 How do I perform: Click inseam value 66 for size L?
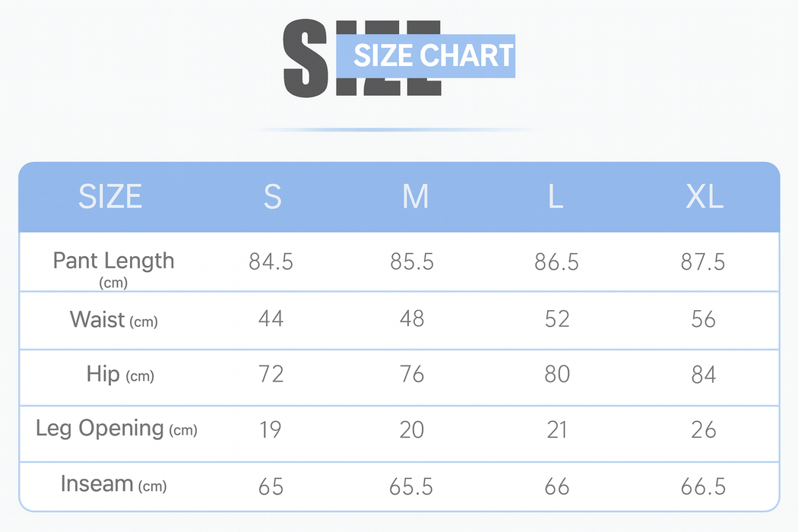click(x=557, y=486)
